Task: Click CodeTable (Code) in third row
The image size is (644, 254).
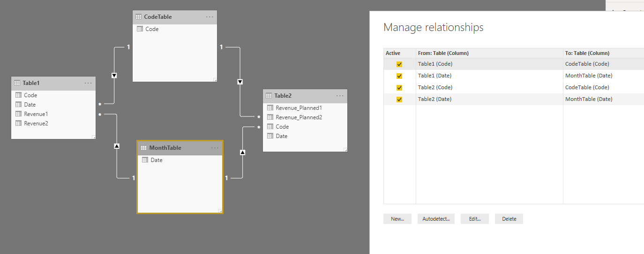Action: (587, 87)
